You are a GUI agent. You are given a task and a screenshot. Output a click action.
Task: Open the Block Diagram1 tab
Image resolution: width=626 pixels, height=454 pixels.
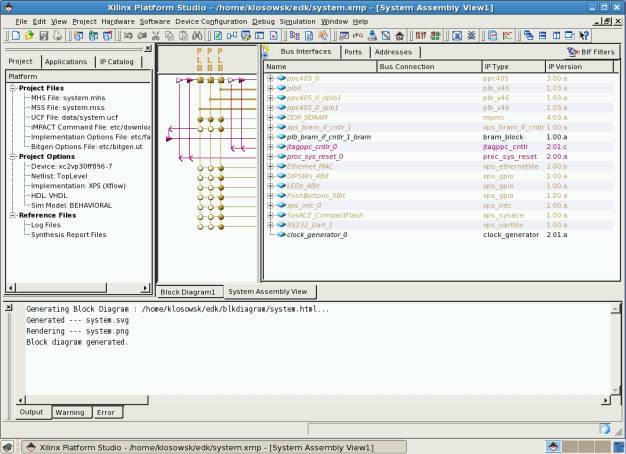point(188,292)
